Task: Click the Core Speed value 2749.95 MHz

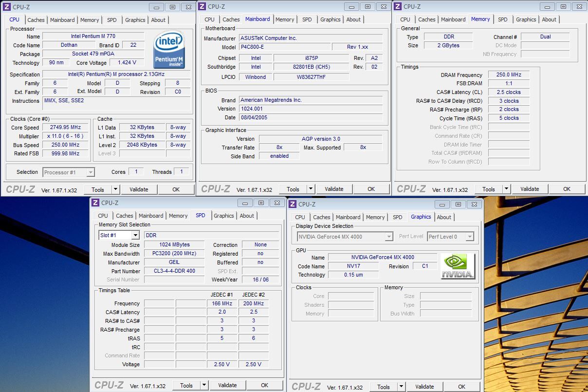Action: coord(66,127)
